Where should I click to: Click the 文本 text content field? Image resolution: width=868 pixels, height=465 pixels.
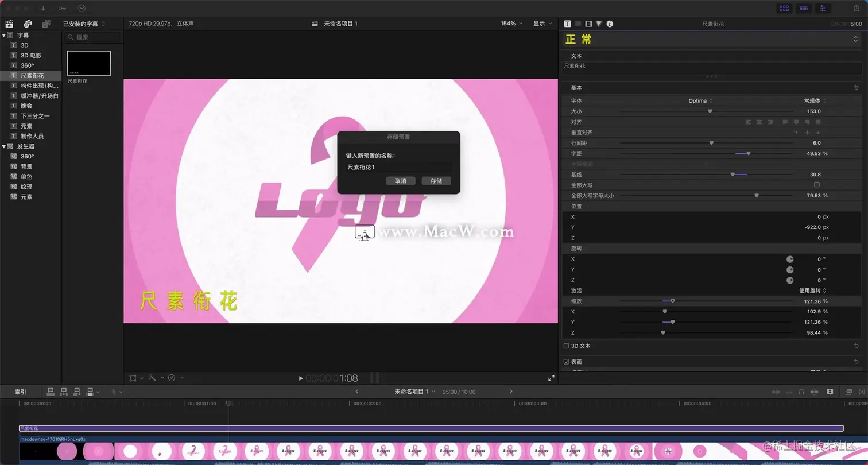711,68
